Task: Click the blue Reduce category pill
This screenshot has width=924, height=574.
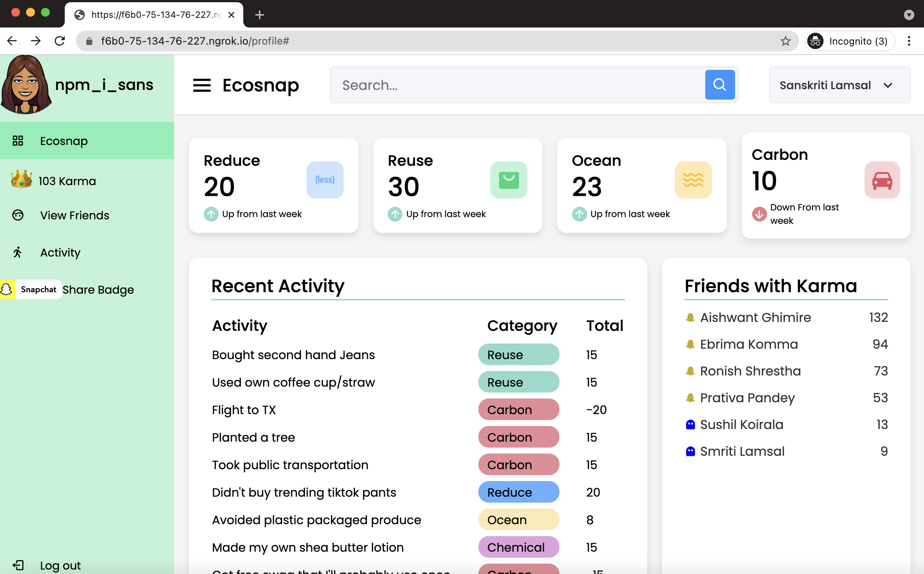Action: coord(518,492)
